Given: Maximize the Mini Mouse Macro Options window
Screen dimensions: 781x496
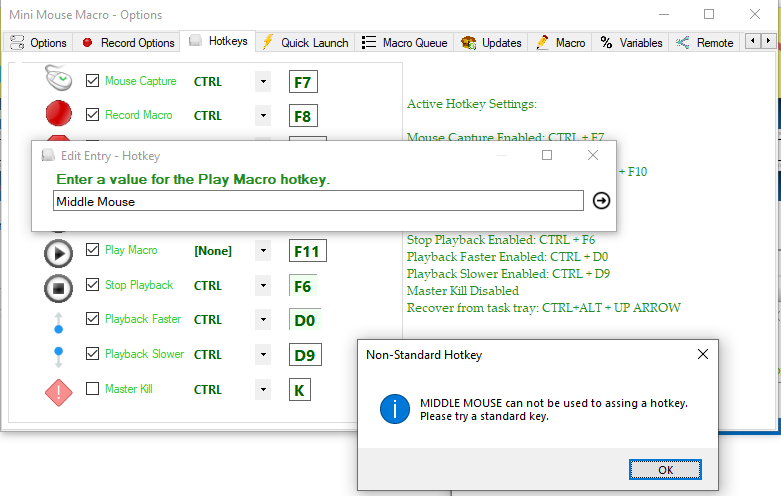Looking at the screenshot, I should (709, 14).
